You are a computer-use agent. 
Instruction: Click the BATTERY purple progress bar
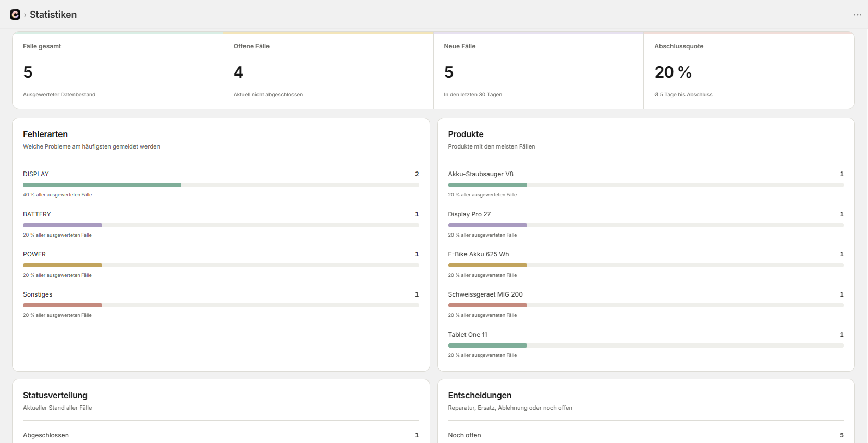coord(63,225)
